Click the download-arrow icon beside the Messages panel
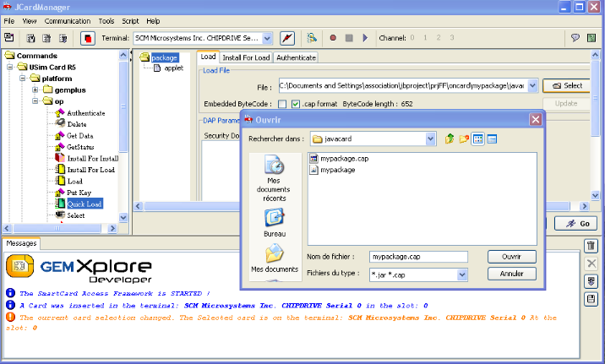This screenshot has width=605, height=364. (x=591, y=281)
